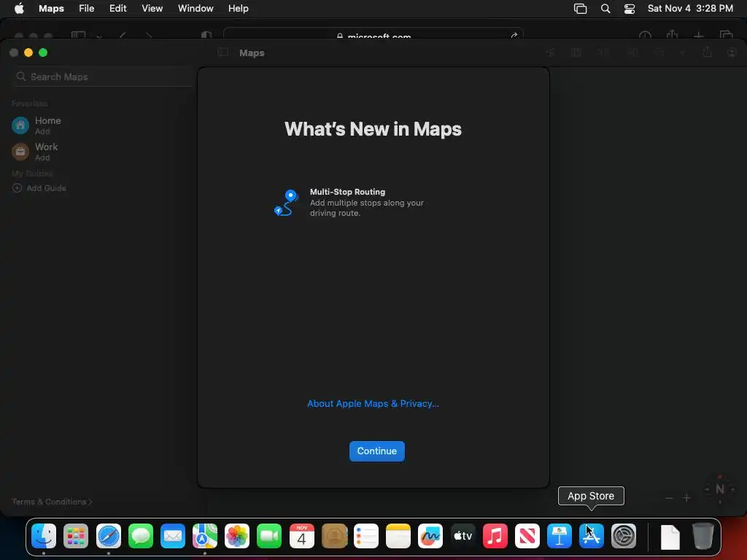
Task: Open Reminders from the Dock
Action: [x=366, y=536]
